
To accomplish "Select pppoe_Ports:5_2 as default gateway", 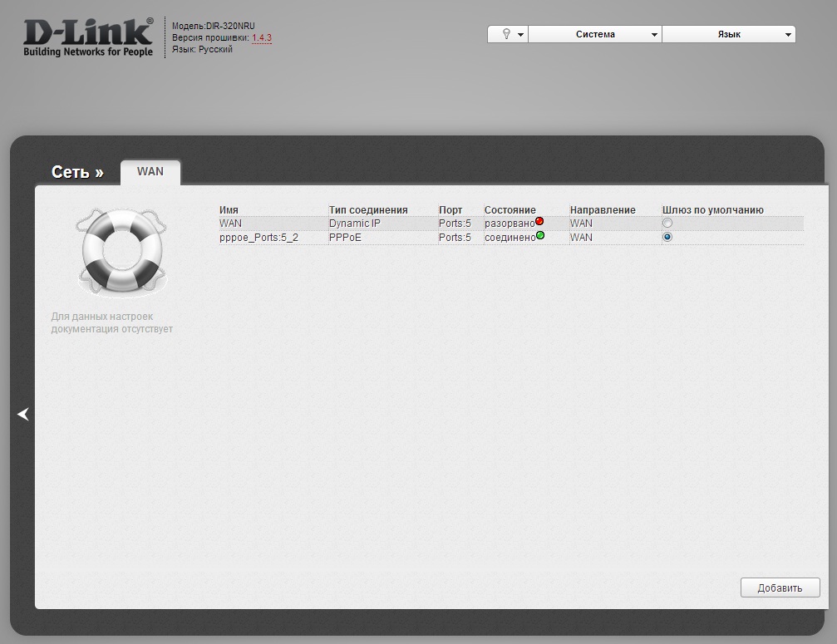I will pos(667,237).
